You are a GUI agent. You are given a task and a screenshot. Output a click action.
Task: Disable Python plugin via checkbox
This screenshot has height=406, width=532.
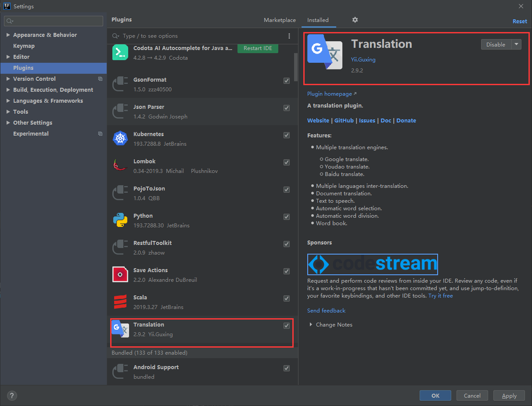pos(287,217)
